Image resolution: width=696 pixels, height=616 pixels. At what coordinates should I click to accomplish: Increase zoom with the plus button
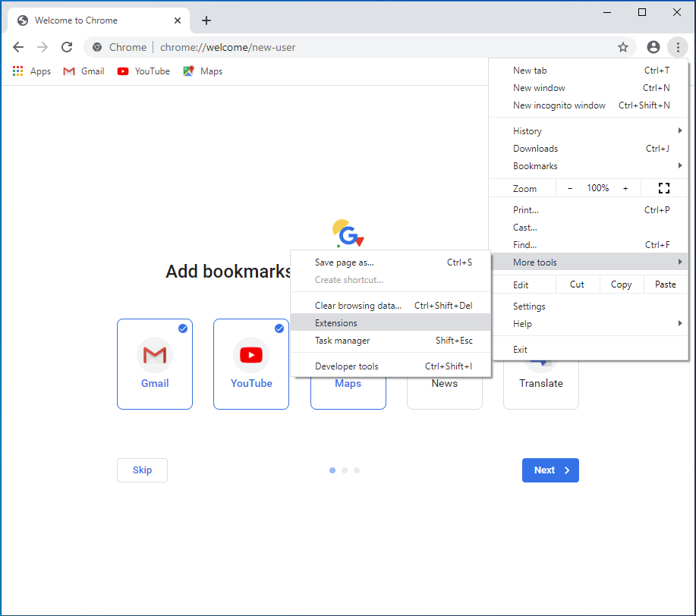point(625,188)
